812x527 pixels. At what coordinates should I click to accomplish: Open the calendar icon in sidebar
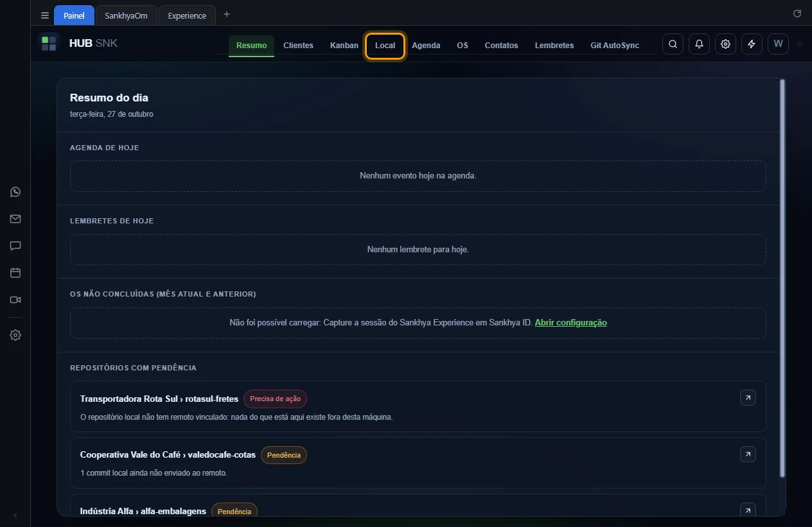15,273
